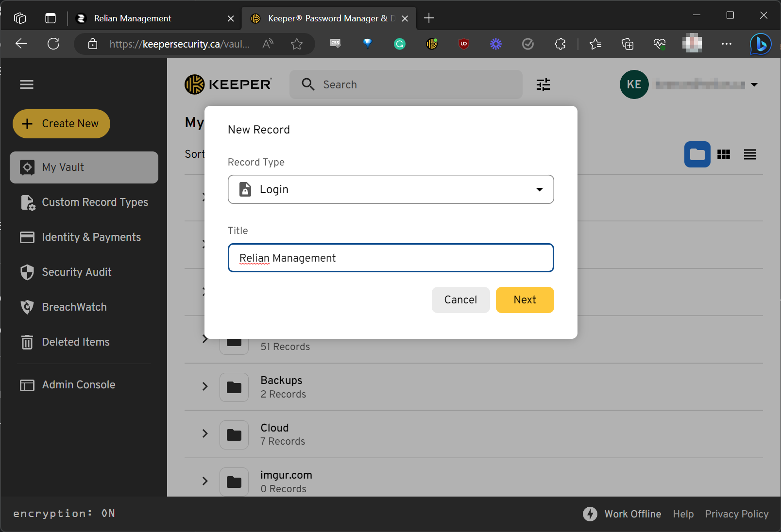Click the 7 Records label under Cloud
The width and height of the screenshot is (781, 532).
[283, 442]
